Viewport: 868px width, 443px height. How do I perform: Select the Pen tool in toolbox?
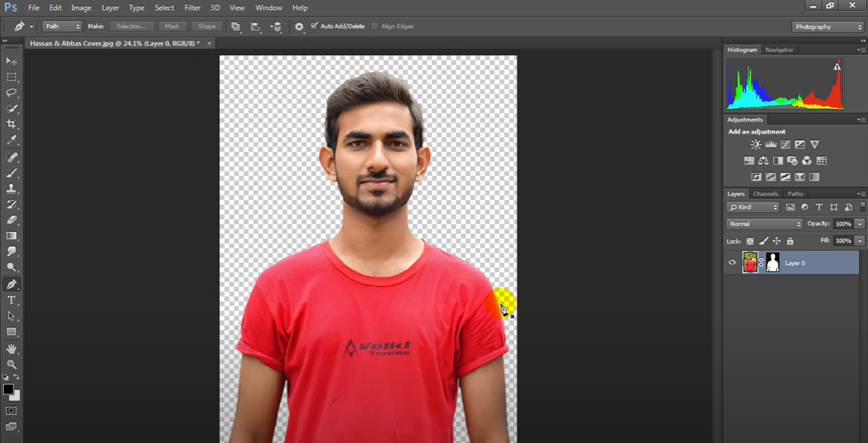[x=12, y=284]
